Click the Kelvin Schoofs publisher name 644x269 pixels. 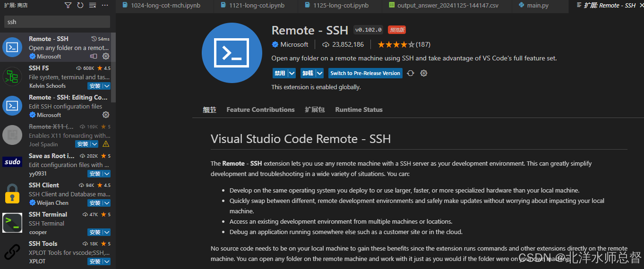click(x=47, y=86)
